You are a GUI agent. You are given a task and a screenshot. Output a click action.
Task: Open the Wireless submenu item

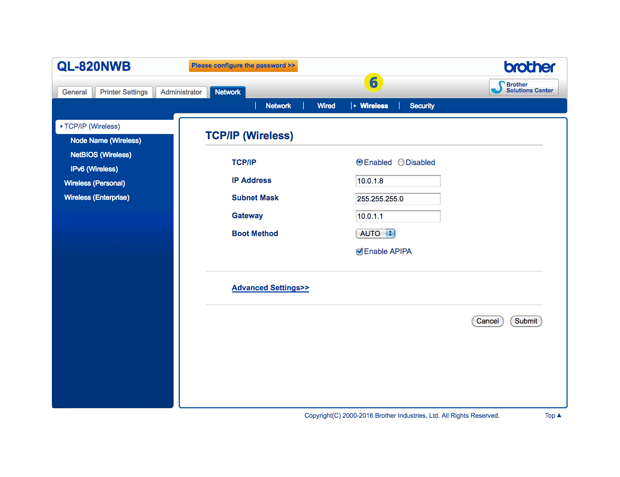pos(374,106)
